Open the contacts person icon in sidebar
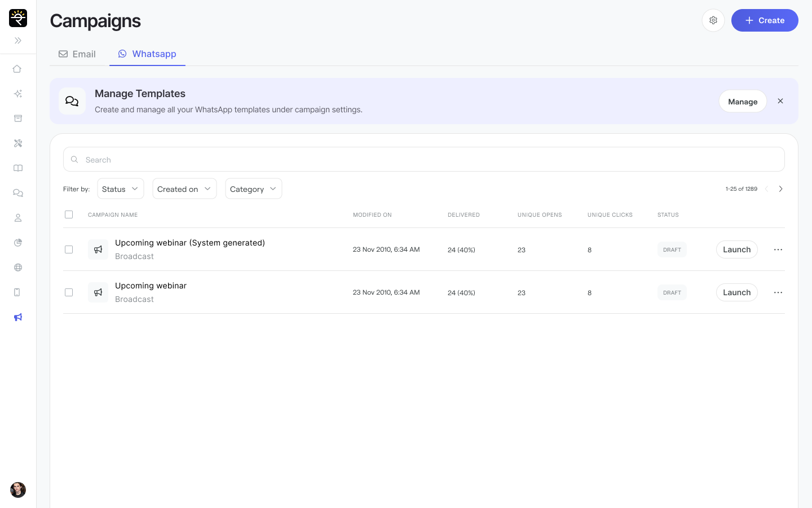Viewport: 812px width, 508px height. pyautogui.click(x=17, y=218)
